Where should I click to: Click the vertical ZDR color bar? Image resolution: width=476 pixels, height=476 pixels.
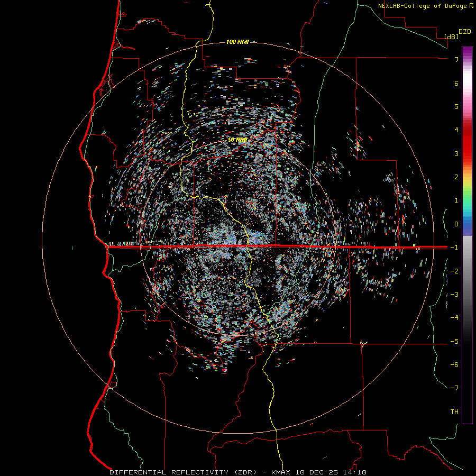pos(467,235)
